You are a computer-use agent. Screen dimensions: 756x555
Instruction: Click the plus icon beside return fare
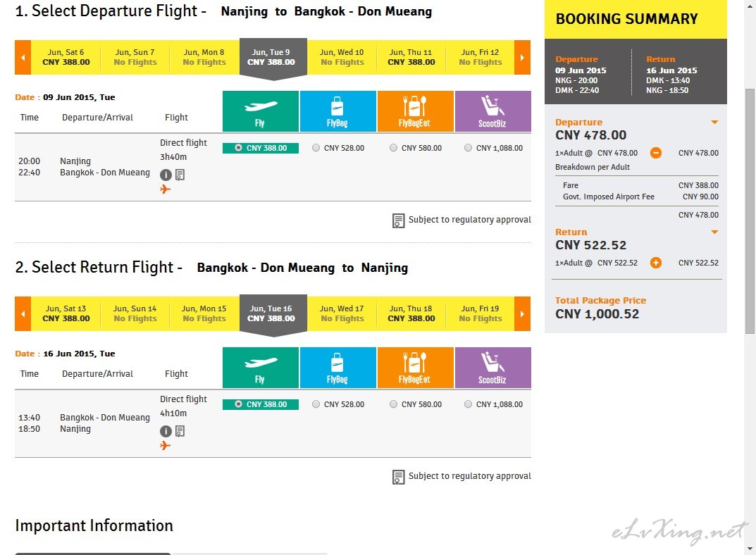[x=655, y=263]
